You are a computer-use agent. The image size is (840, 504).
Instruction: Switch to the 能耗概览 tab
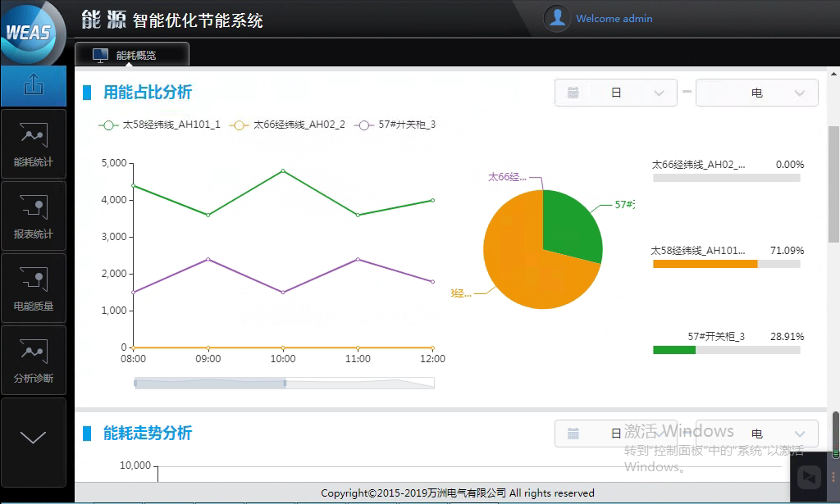pos(132,55)
